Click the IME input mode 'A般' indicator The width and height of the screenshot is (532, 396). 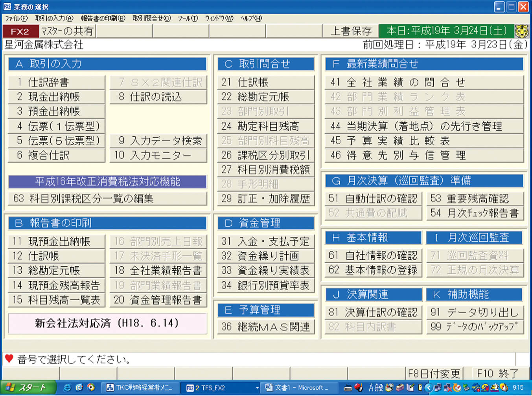376,388
